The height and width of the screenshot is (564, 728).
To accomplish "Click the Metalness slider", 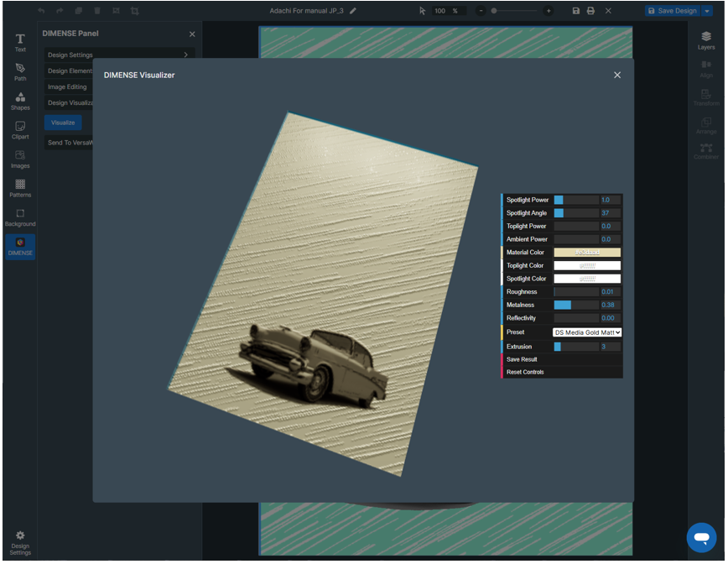I will click(575, 305).
